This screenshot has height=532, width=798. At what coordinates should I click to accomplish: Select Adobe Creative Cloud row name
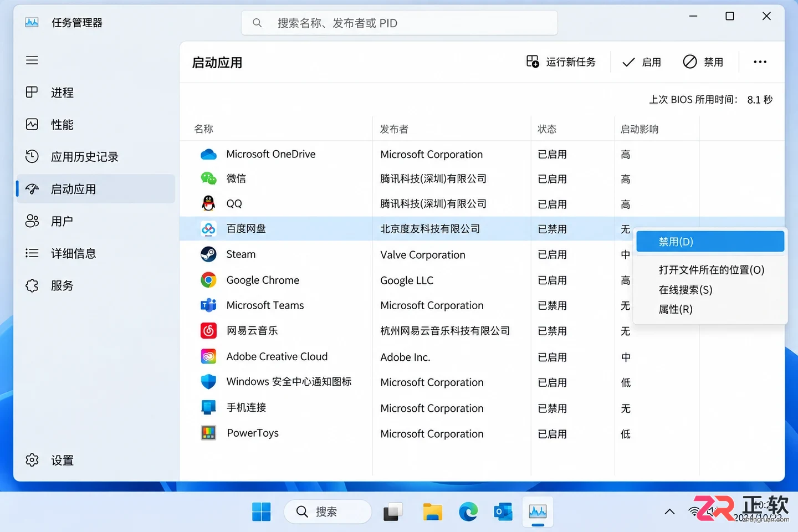click(277, 356)
